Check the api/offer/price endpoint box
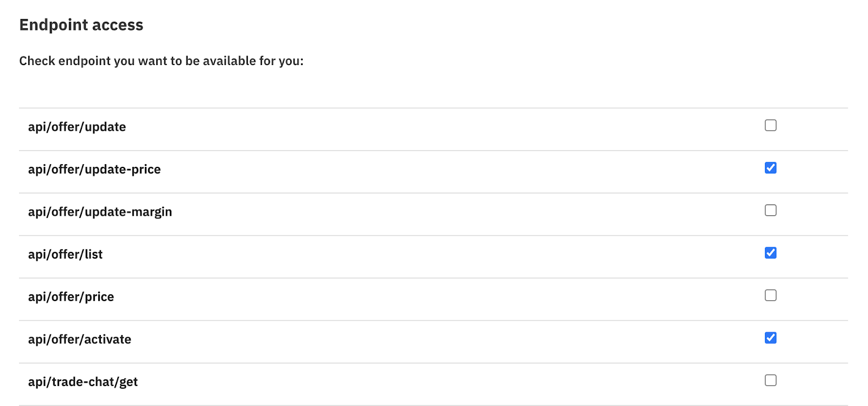Screen dimensions: 868x406 770,295
